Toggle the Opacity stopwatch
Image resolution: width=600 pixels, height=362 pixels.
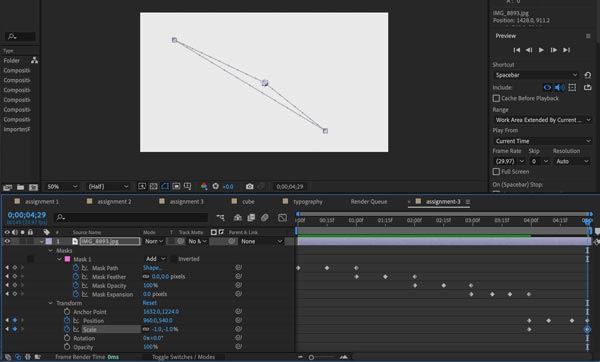(67, 347)
